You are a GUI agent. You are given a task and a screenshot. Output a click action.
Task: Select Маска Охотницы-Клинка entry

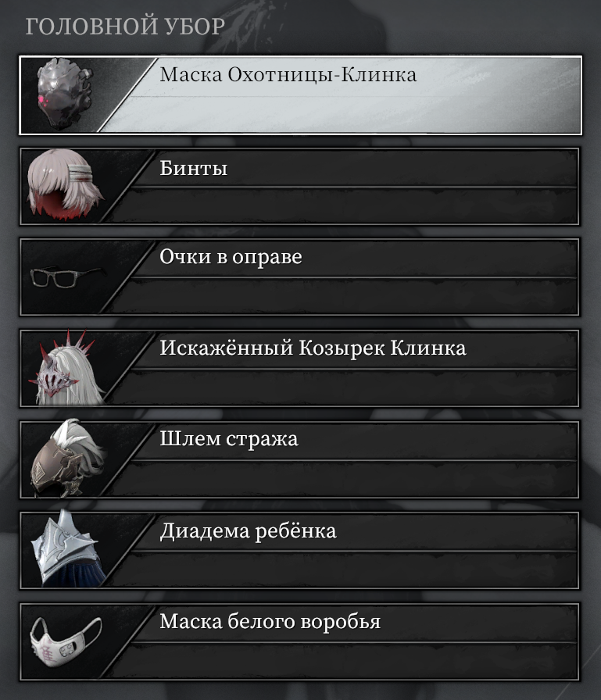(300, 95)
